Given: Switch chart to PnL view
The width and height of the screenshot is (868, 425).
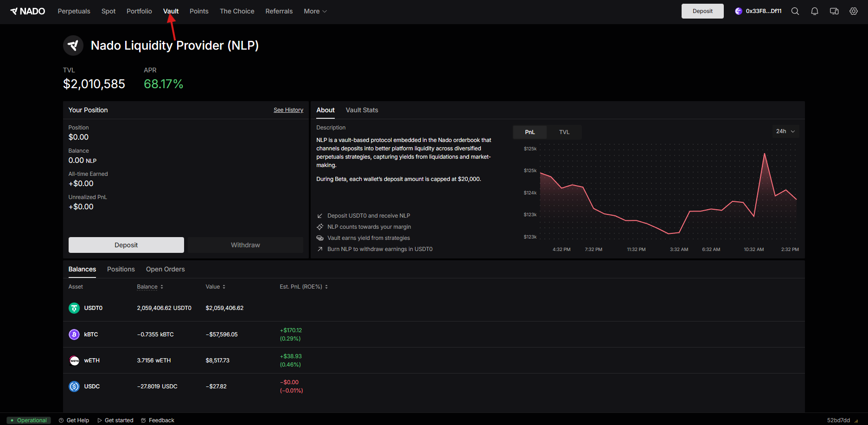Looking at the screenshot, I should [530, 132].
